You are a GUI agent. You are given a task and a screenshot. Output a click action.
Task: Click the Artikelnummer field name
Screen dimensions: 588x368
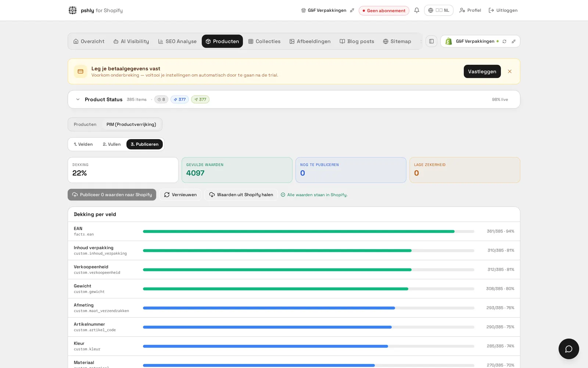89,324
